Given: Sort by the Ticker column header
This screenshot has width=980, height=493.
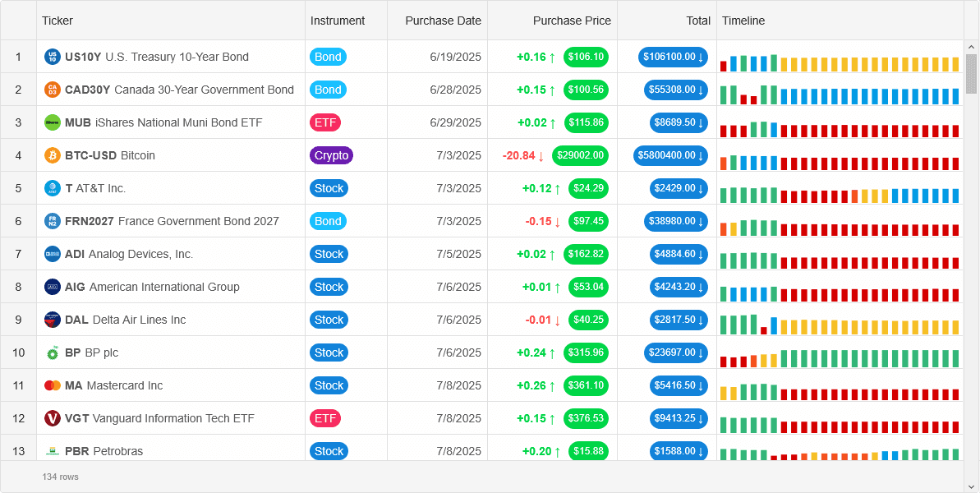Looking at the screenshot, I should pos(171,21).
